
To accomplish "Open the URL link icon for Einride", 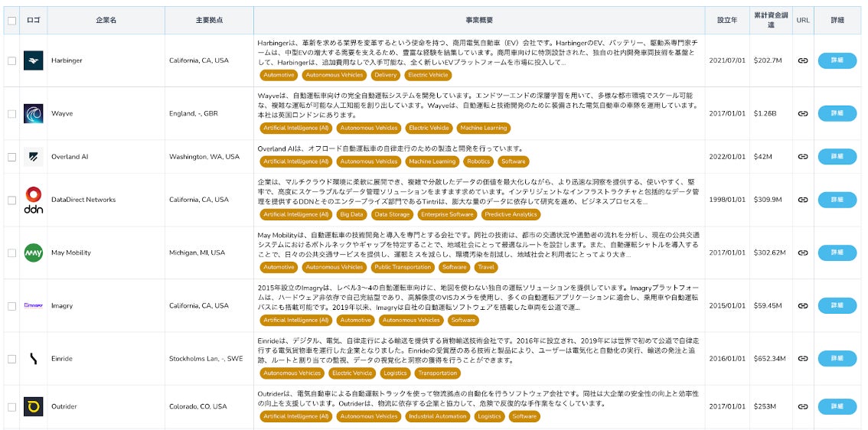I will [x=803, y=359].
